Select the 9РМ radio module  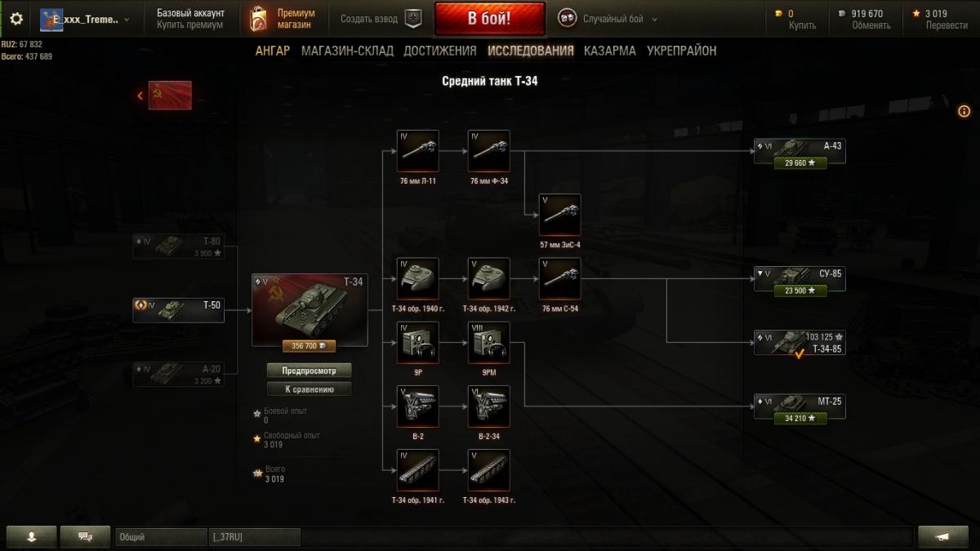click(x=489, y=342)
